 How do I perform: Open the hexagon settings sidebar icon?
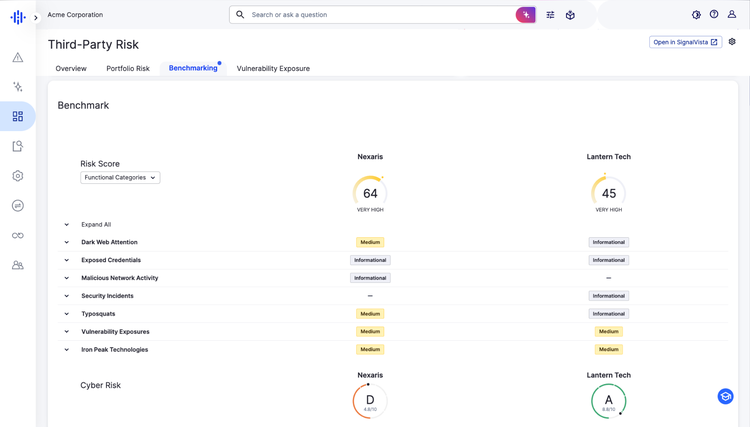tap(18, 175)
